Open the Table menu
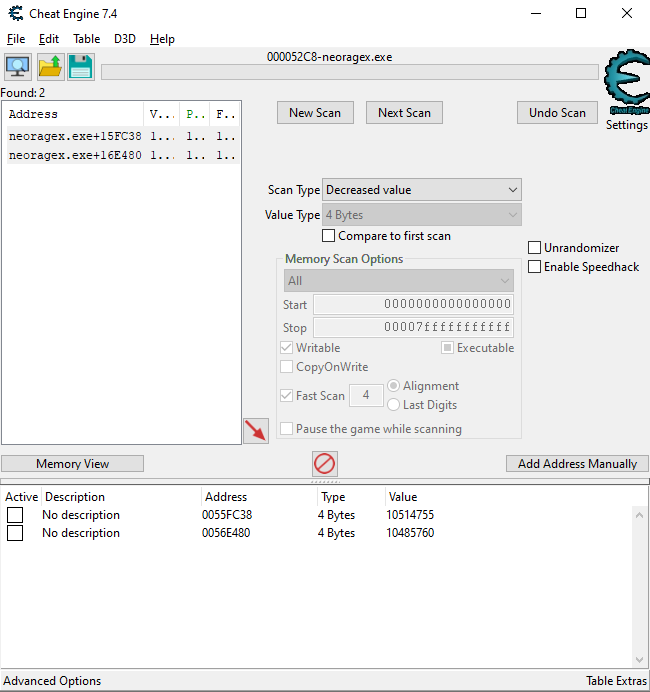This screenshot has width=650, height=692. click(86, 39)
